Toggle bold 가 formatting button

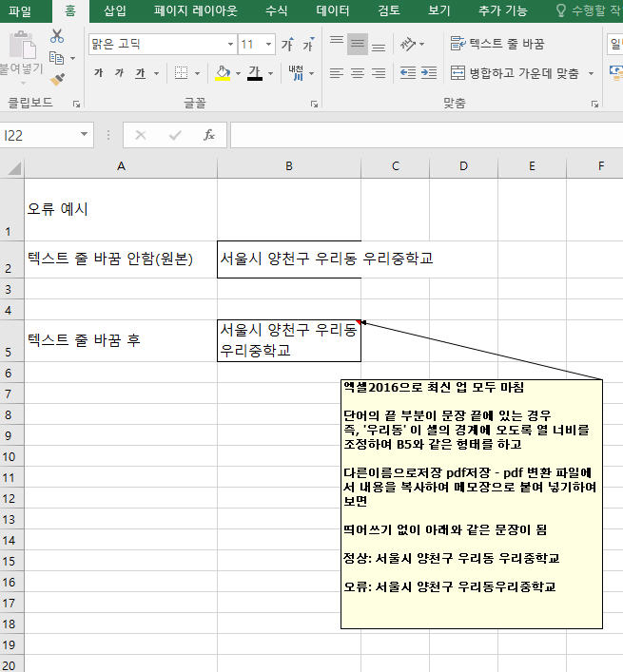(99, 73)
